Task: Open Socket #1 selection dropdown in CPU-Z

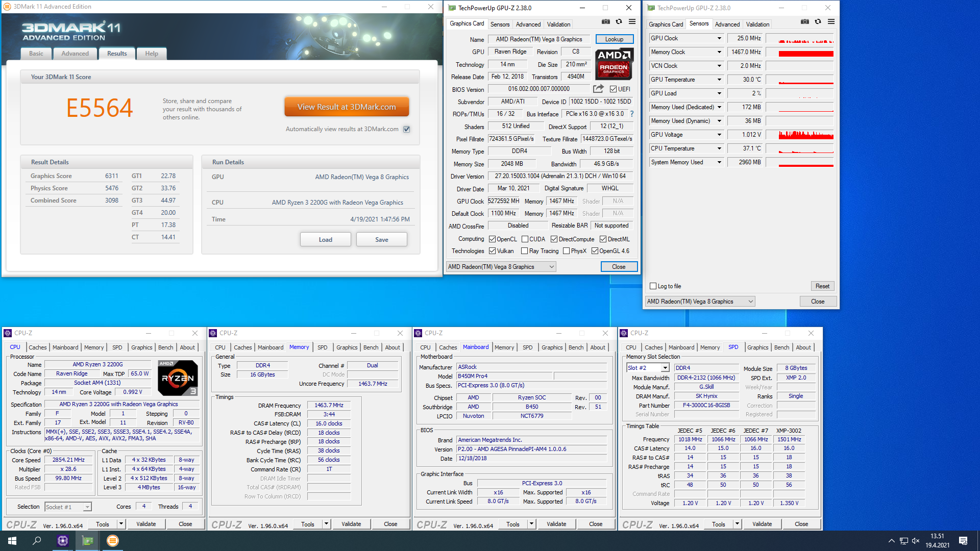Action: pyautogui.click(x=68, y=507)
